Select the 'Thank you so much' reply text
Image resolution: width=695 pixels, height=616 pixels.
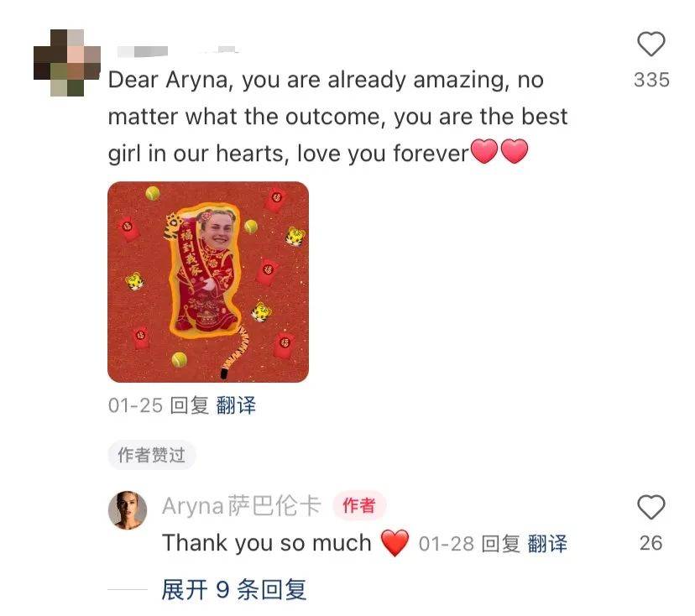click(x=267, y=543)
